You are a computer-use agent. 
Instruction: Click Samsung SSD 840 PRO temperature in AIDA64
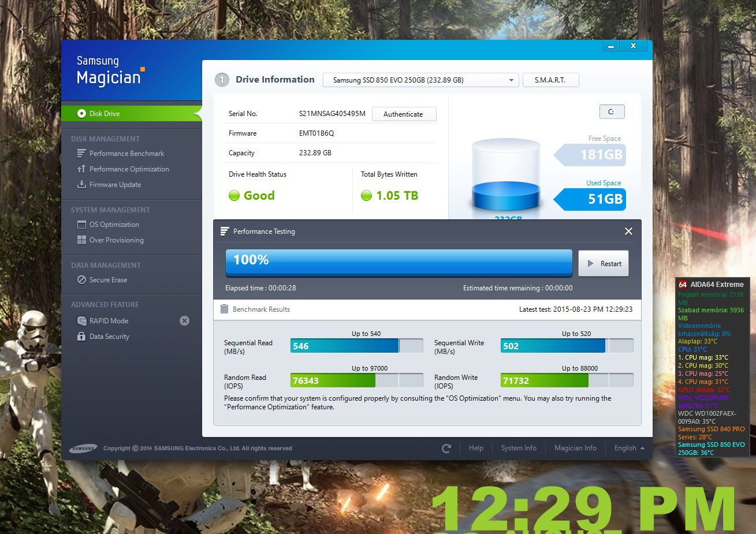[x=711, y=433]
